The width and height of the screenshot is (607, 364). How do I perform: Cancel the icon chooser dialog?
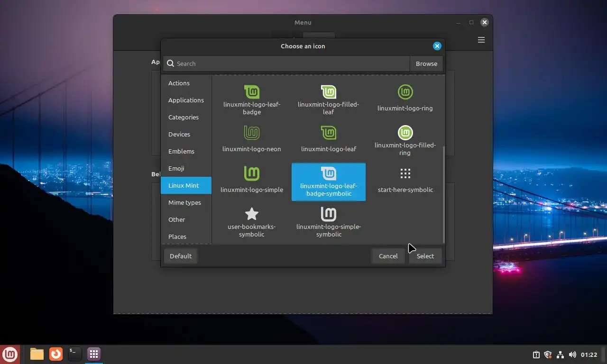(388, 256)
